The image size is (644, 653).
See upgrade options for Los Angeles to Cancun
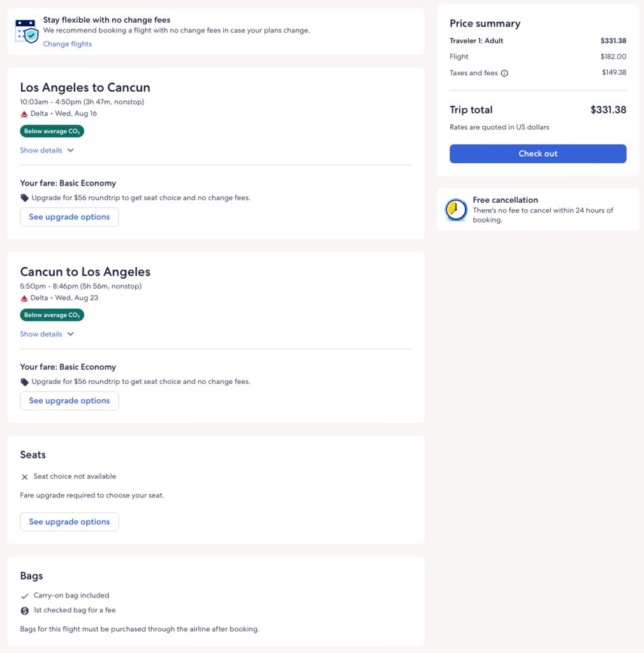70,217
